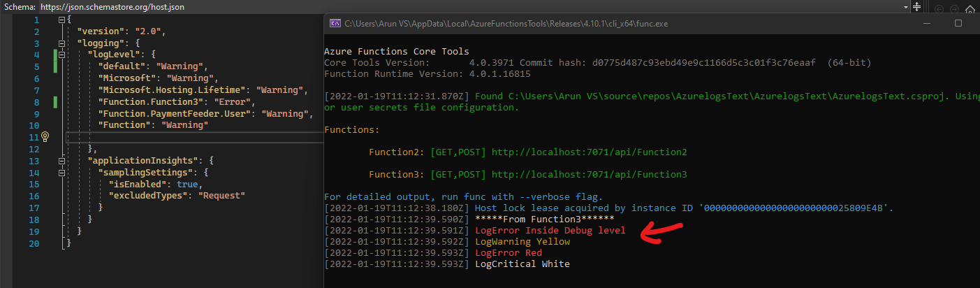Viewport: 980px width, 288px height.
Task: Click "LogWarning Yellow" console line
Action: tap(522, 241)
